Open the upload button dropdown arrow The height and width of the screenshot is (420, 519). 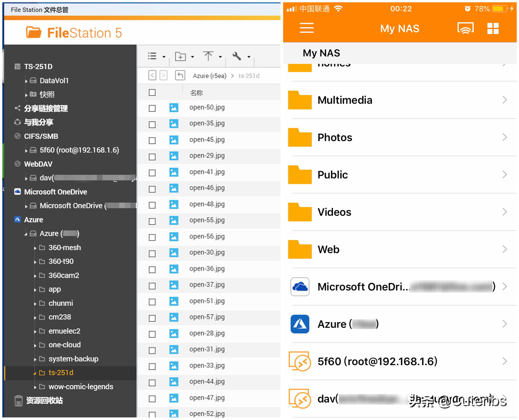(x=221, y=56)
